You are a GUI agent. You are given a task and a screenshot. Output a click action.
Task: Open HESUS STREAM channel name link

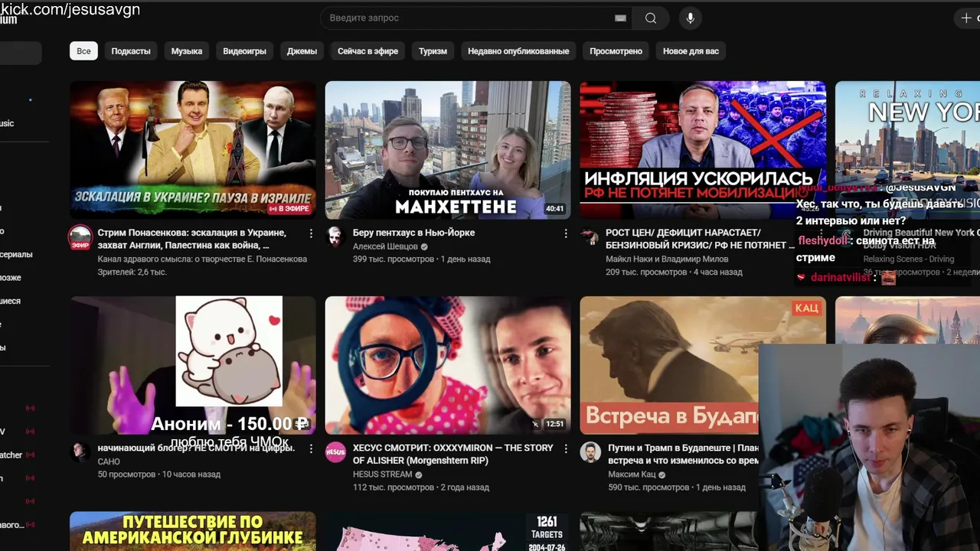point(382,474)
